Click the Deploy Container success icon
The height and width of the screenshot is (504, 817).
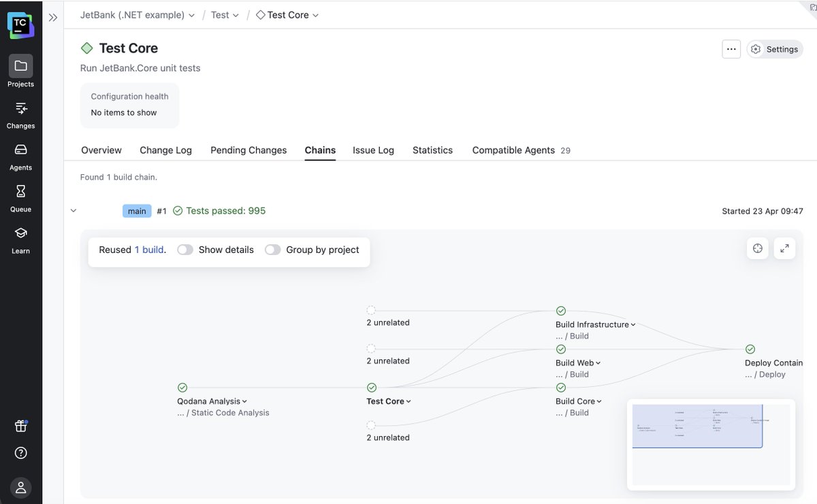(x=750, y=349)
